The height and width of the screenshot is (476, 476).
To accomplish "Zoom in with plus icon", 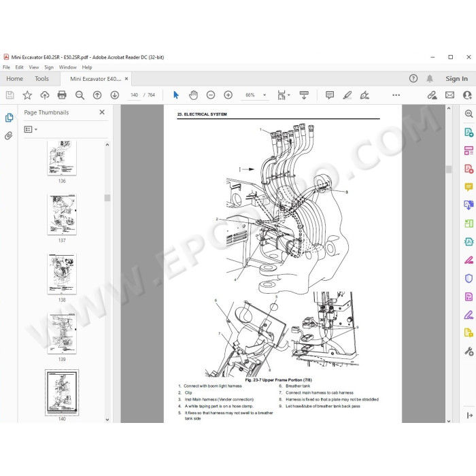I will (228, 95).
